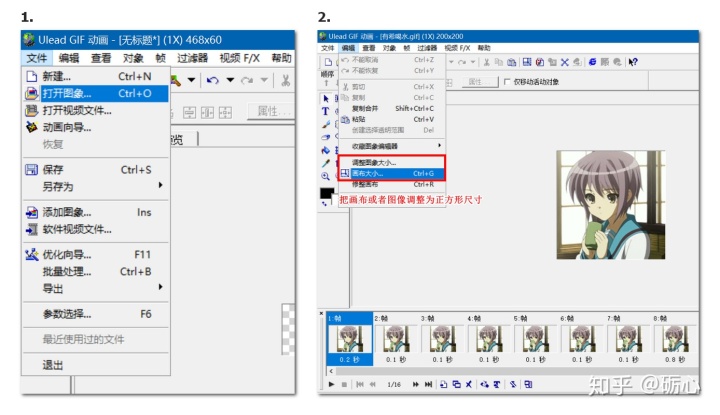Screen dimensions: 720x415
Task: Open the dropdown beside the wizard icon, window 1
Action: click(191, 81)
